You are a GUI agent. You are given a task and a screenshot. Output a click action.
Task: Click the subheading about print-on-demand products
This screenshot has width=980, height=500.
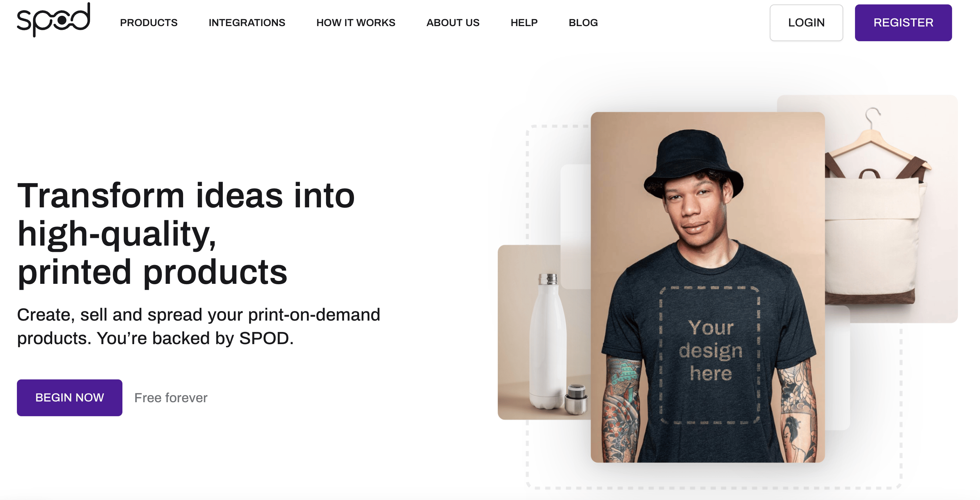pos(198,326)
